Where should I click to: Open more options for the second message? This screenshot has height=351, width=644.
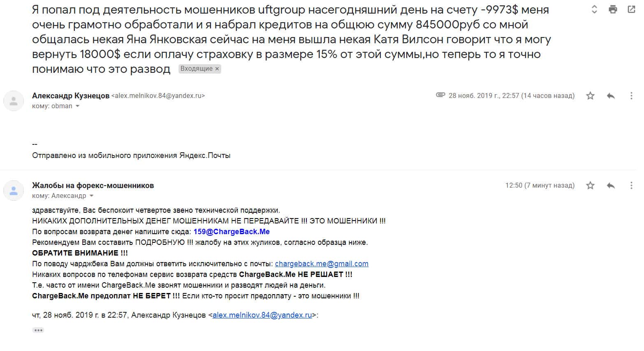[631, 186]
